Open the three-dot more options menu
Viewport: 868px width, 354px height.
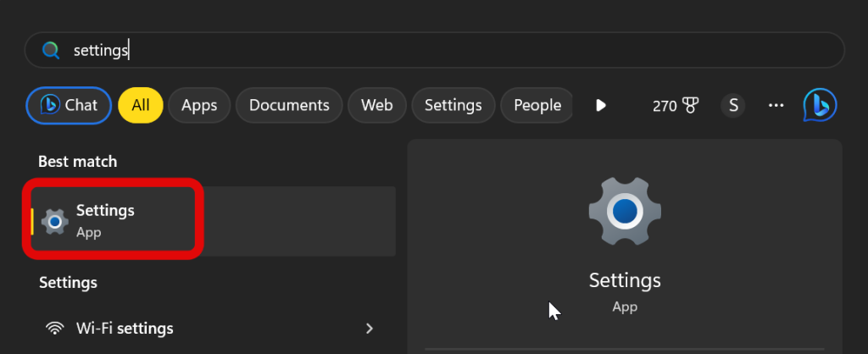[x=776, y=106]
